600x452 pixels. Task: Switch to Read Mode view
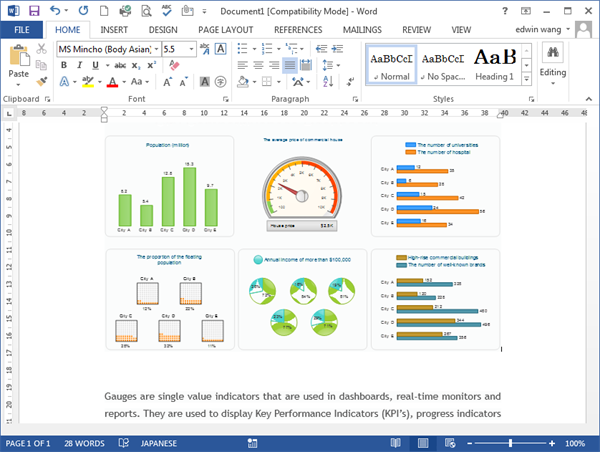395,443
